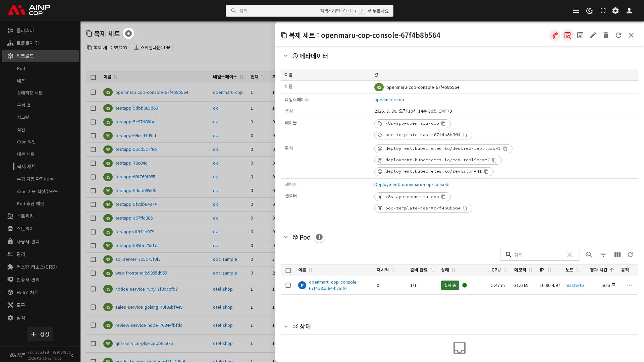Collapse the Pod section chevron

[286, 237]
